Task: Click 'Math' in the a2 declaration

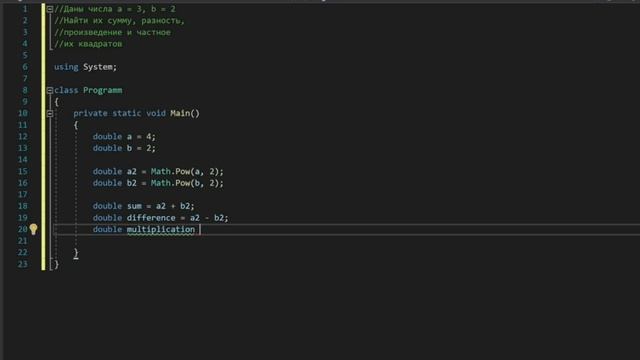Action: pos(161,171)
